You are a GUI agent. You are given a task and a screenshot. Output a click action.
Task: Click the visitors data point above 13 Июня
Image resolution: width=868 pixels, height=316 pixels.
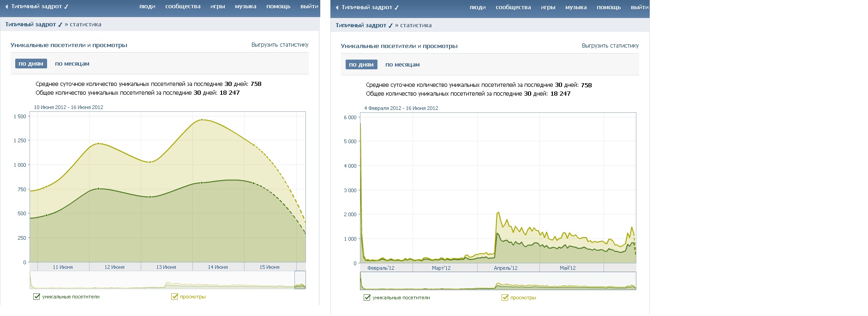(150, 197)
